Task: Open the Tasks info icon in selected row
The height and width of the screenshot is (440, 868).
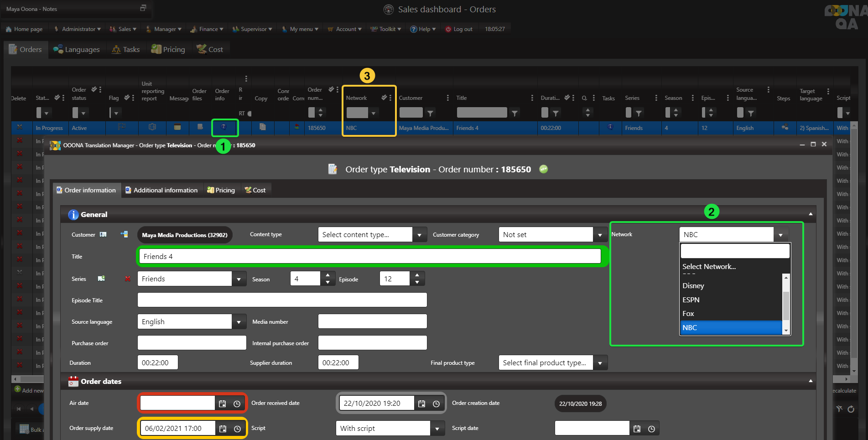Action: [x=610, y=127]
